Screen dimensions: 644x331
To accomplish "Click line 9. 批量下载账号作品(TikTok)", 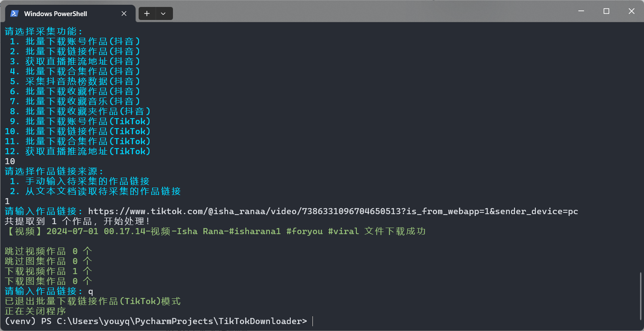I will click(80, 121).
